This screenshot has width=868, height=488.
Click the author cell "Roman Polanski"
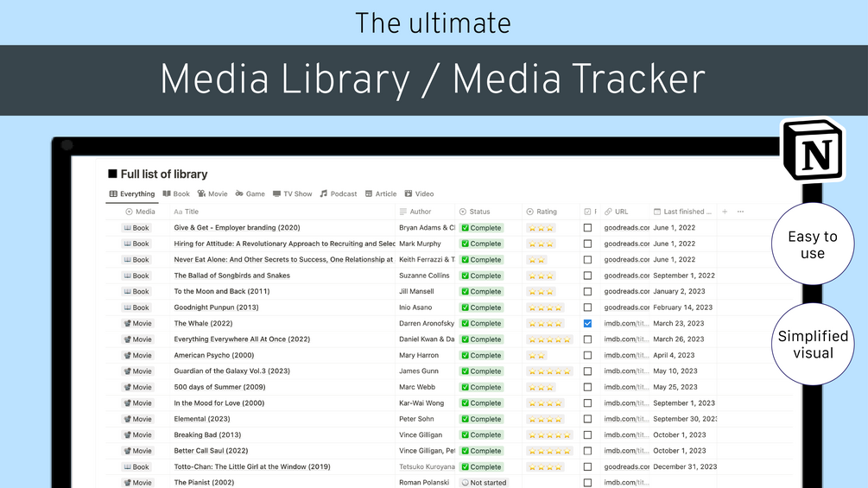pos(424,483)
